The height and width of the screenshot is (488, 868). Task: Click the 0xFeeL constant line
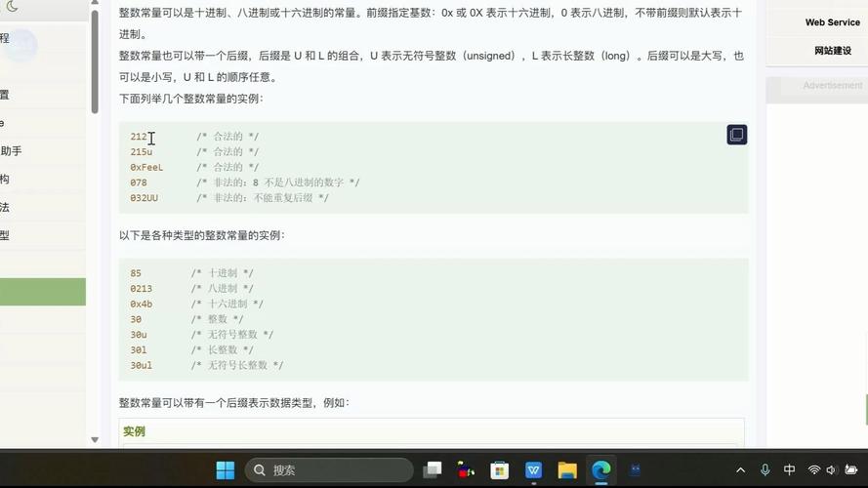point(146,167)
